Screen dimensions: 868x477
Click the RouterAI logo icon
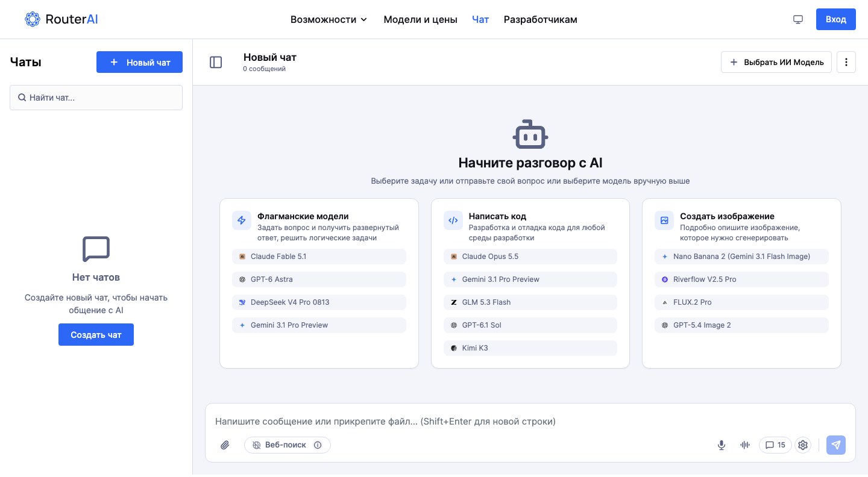[x=33, y=19]
